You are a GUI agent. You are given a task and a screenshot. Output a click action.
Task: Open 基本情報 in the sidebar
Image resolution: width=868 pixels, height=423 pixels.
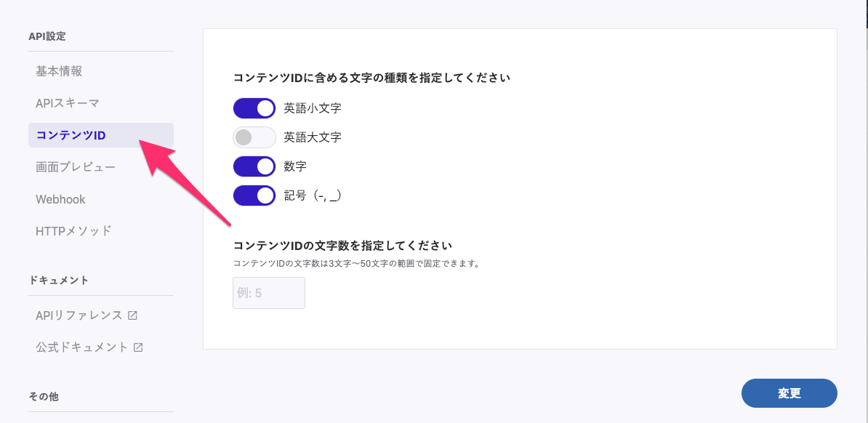(59, 71)
